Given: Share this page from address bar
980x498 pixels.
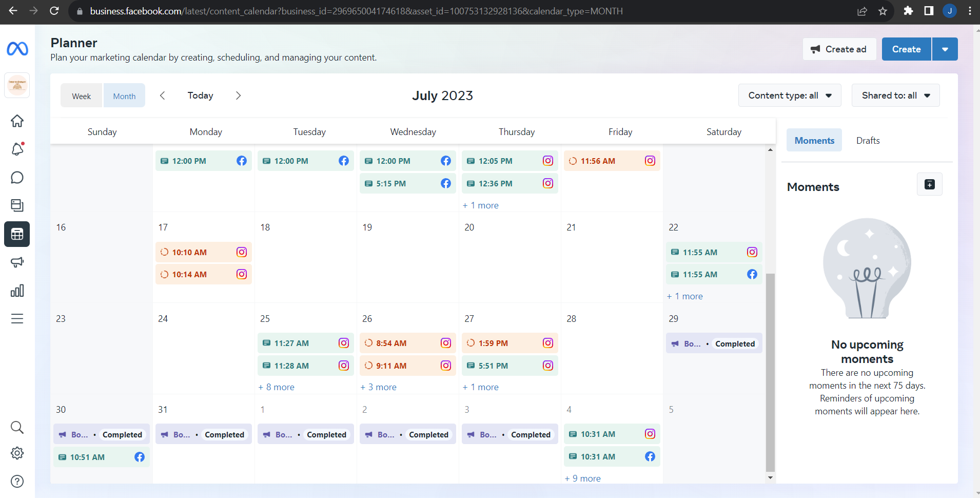Looking at the screenshot, I should pyautogui.click(x=863, y=11).
